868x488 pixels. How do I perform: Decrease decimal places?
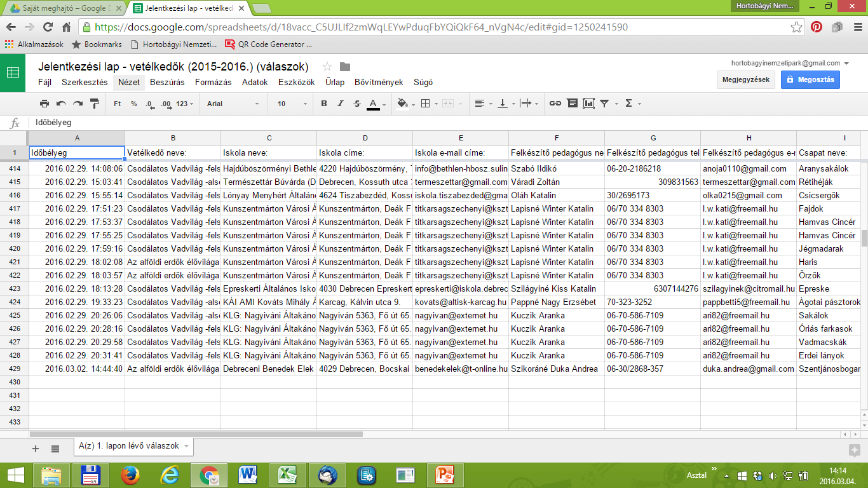click(149, 104)
